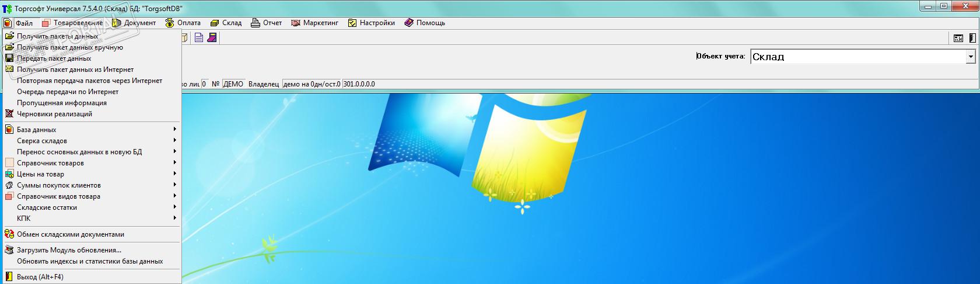Open the Настройки menu

point(372,23)
